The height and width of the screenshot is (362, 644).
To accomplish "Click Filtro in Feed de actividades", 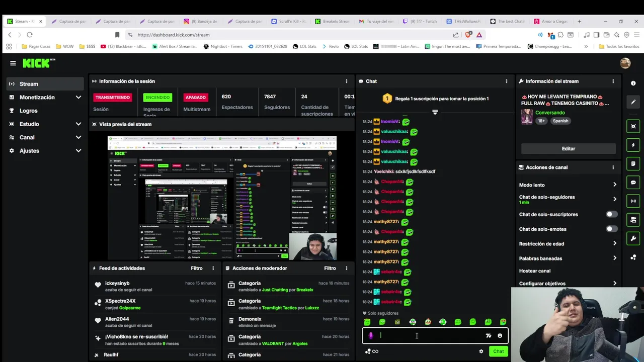I will click(x=197, y=268).
